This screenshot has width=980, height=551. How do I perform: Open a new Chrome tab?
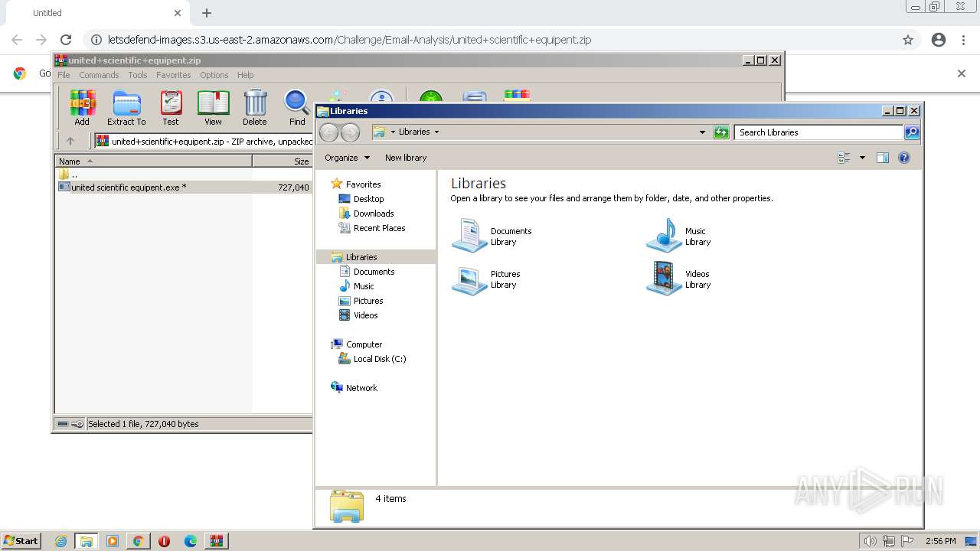[x=207, y=13]
